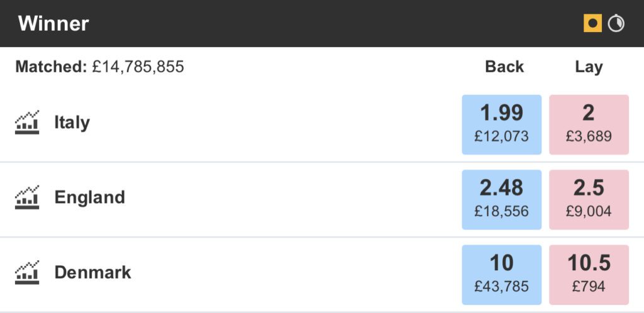Click the Back column header

tap(504, 67)
